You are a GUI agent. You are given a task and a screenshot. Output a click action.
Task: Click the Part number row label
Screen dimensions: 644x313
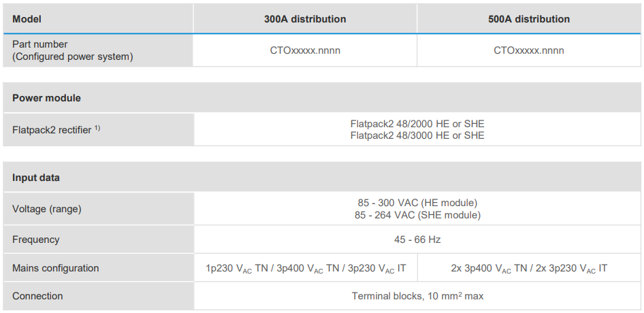[x=40, y=44]
